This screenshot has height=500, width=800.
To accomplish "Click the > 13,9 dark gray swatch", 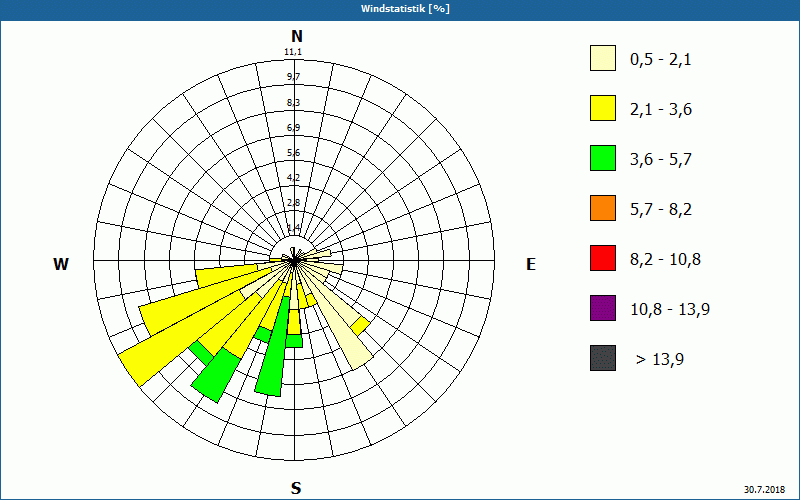I will pyautogui.click(x=603, y=358).
